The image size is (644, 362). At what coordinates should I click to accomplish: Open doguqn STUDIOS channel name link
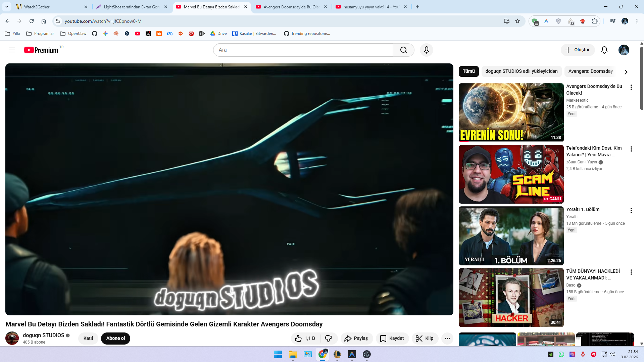[44, 335]
